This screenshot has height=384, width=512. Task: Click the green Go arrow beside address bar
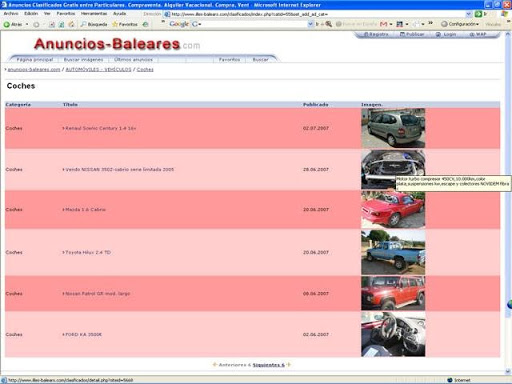point(479,14)
